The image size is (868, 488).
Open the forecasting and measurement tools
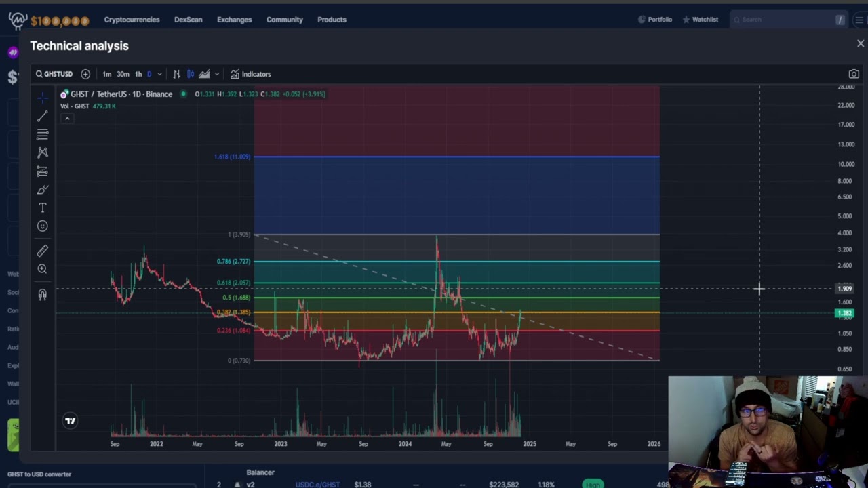click(42, 171)
